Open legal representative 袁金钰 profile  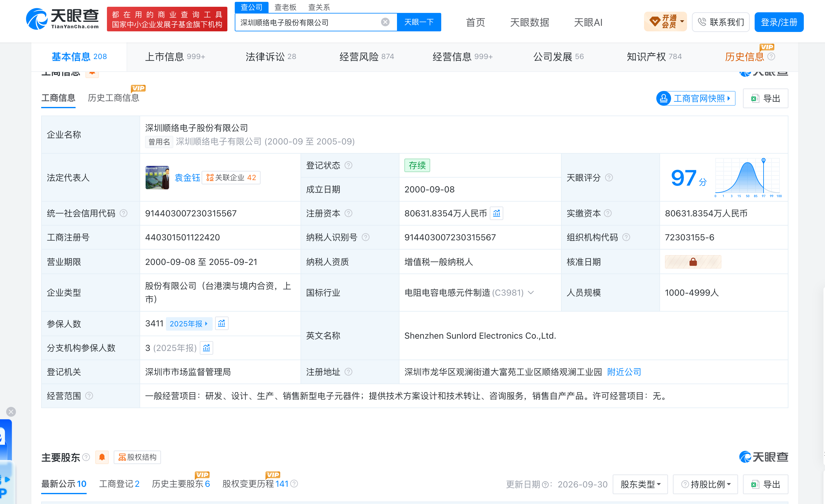(187, 178)
